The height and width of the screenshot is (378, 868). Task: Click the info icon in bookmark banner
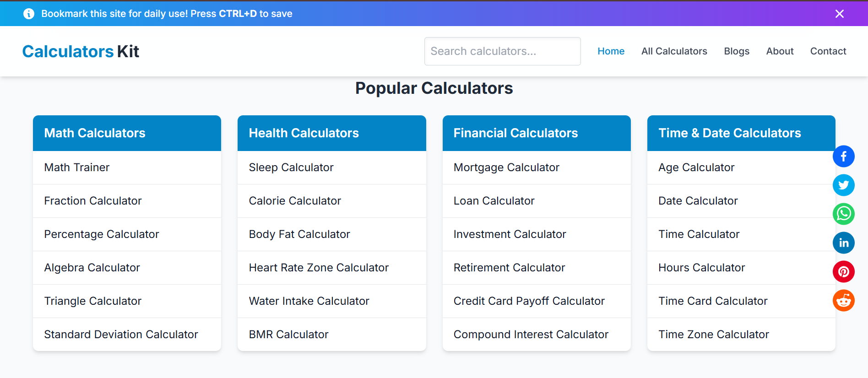click(x=29, y=14)
